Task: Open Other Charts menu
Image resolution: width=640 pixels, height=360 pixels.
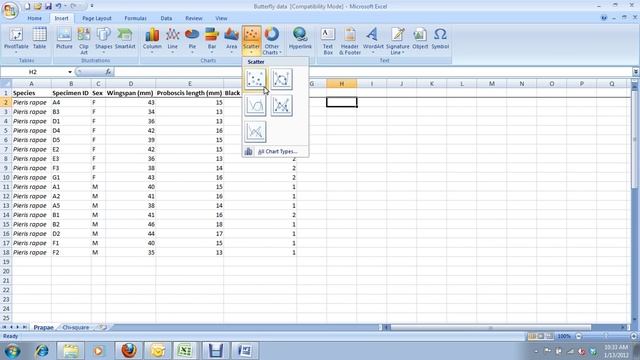Action: [x=271, y=41]
